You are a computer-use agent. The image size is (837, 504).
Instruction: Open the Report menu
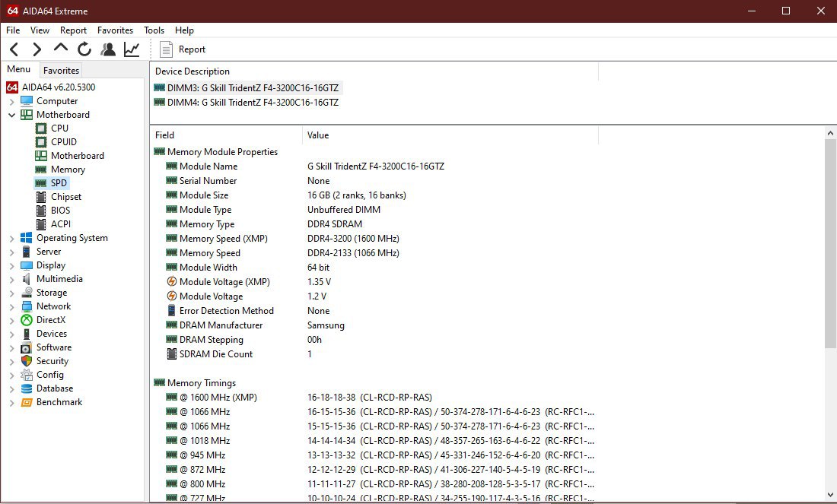coord(73,30)
